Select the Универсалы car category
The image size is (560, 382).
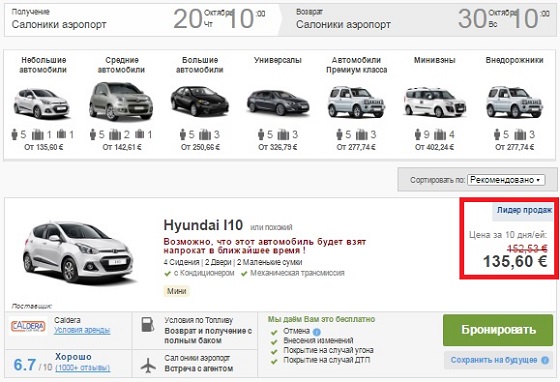[x=278, y=103]
